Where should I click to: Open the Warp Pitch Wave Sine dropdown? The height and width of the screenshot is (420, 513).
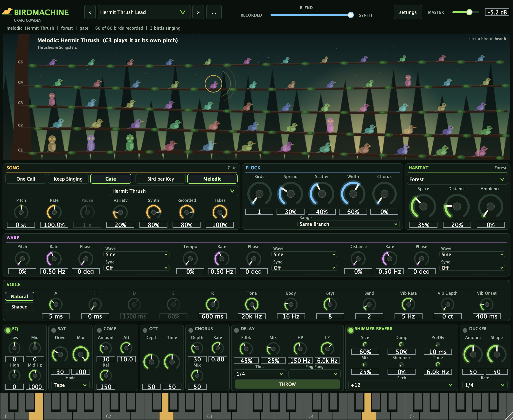click(136, 255)
